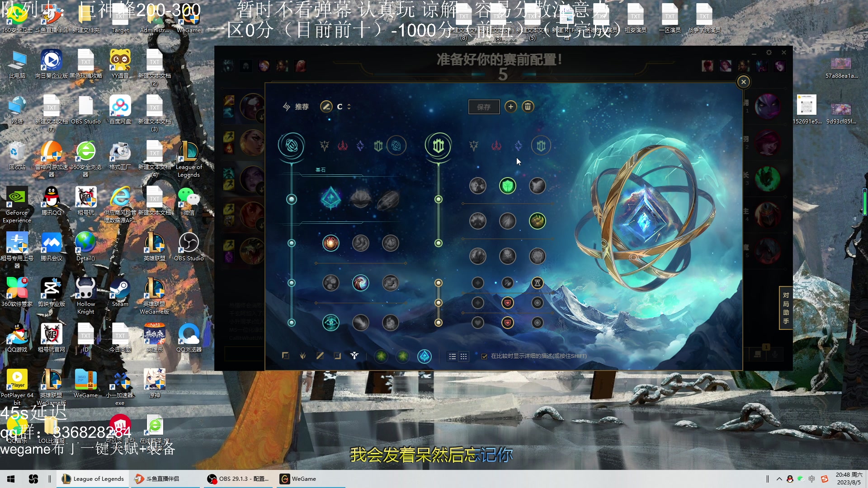Filter by mid lane position icon
Screen dimensions: 868x488
[x=320, y=356]
